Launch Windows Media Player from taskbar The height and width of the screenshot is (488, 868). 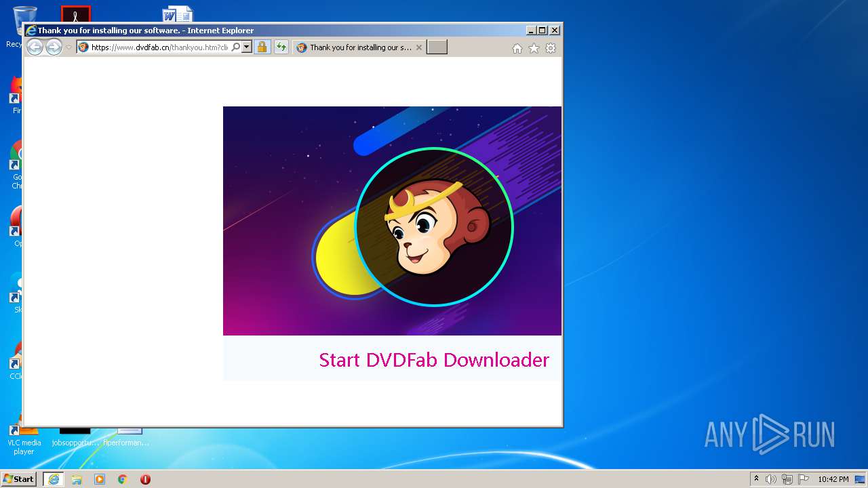tap(100, 479)
